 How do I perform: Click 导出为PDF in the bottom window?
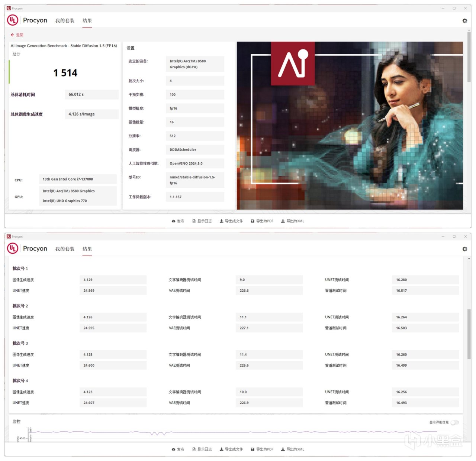pyautogui.click(x=262, y=449)
